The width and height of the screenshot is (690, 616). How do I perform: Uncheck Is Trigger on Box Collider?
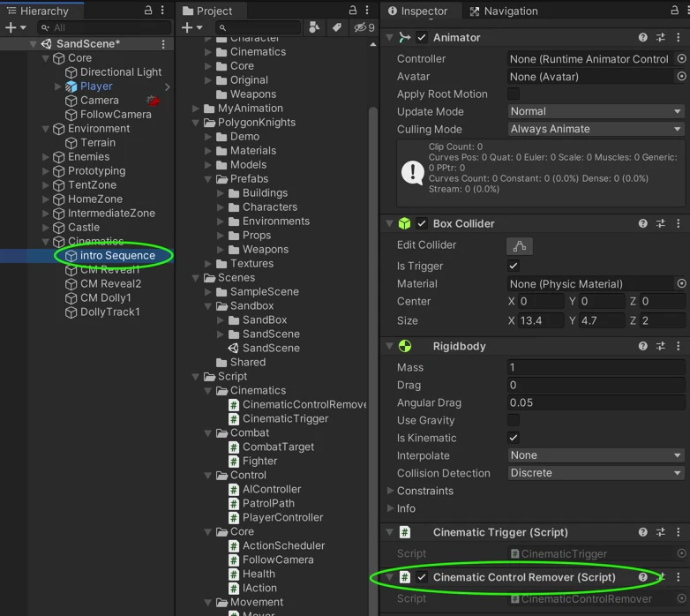pos(514,266)
